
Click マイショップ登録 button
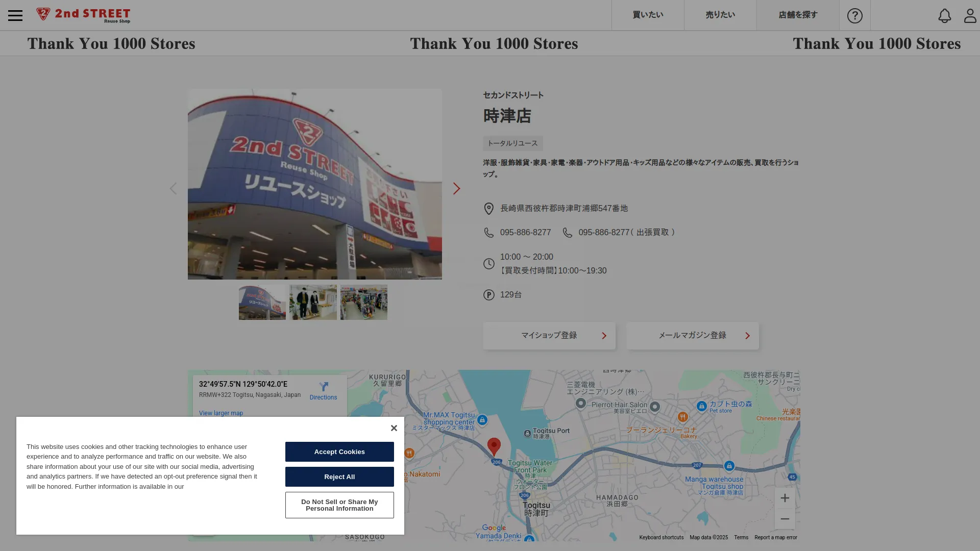click(x=549, y=336)
